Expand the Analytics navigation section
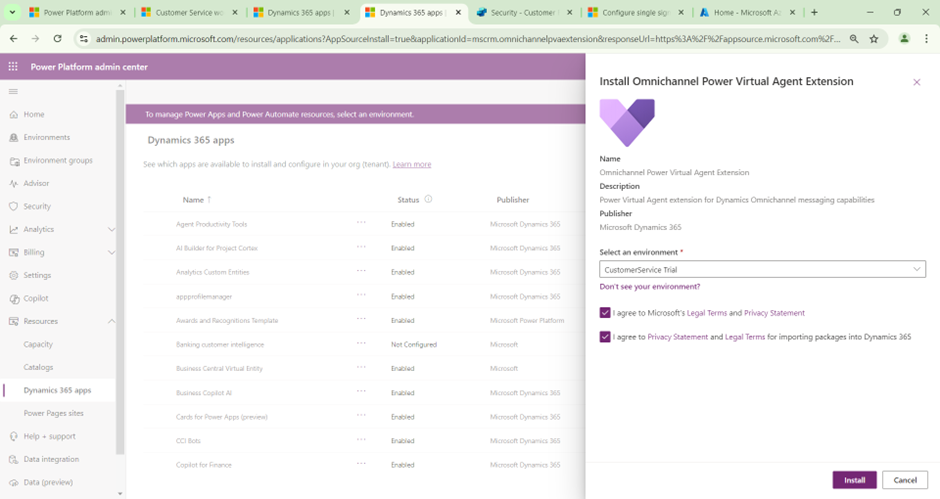This screenshot has width=940, height=499. (x=111, y=229)
